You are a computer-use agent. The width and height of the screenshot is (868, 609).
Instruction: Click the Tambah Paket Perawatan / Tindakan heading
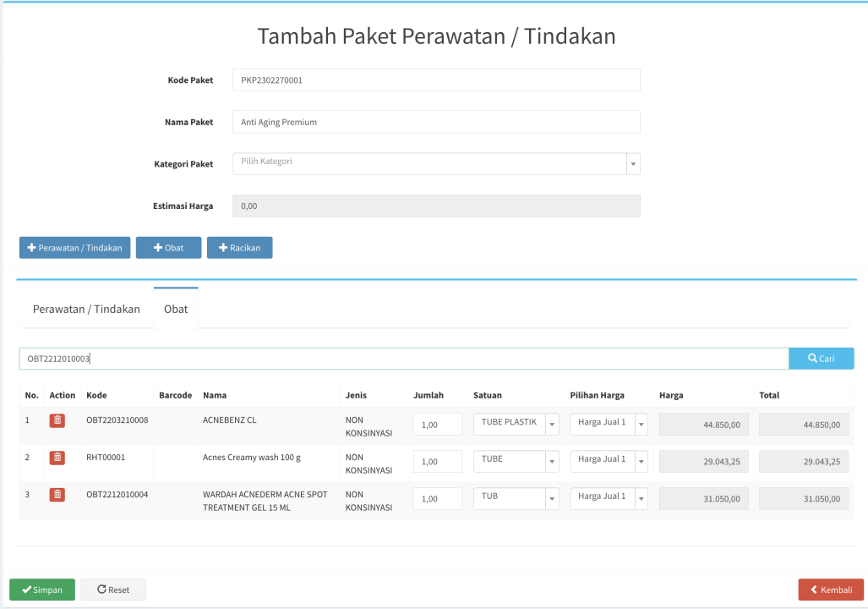click(436, 36)
